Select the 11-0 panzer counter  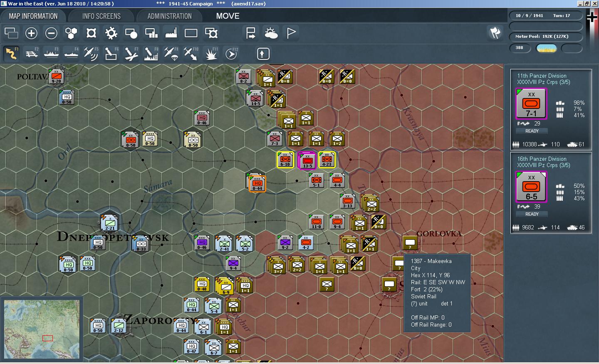point(316,222)
